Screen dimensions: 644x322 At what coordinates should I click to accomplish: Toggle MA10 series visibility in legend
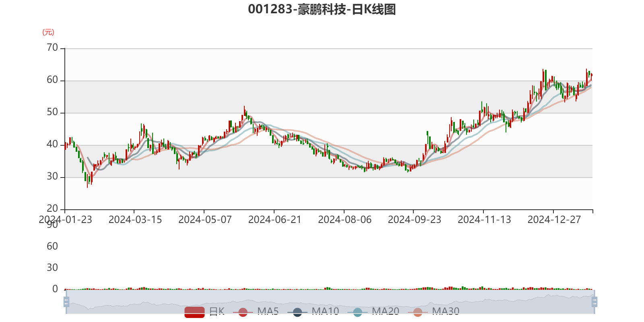(313, 312)
